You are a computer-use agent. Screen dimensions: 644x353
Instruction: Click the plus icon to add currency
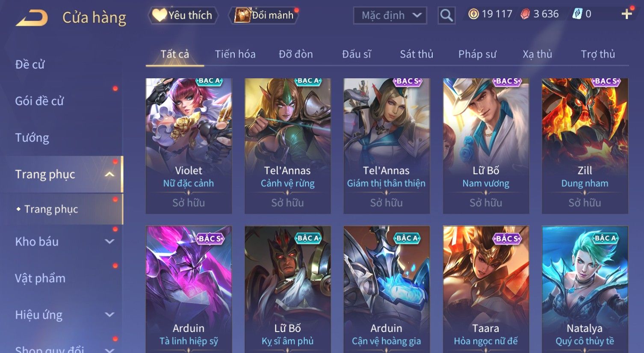[626, 14]
